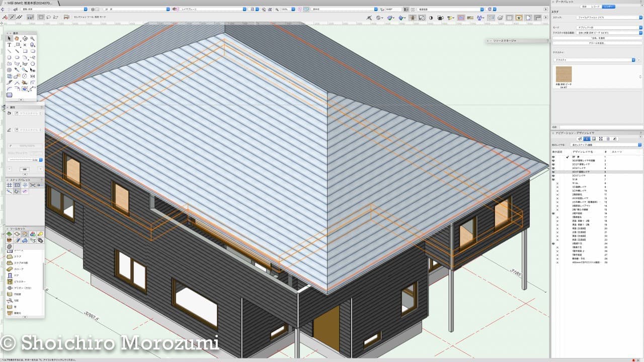644x362 pixels.
Task: Switch to the レコード tab in data palette
Action: [x=595, y=7]
